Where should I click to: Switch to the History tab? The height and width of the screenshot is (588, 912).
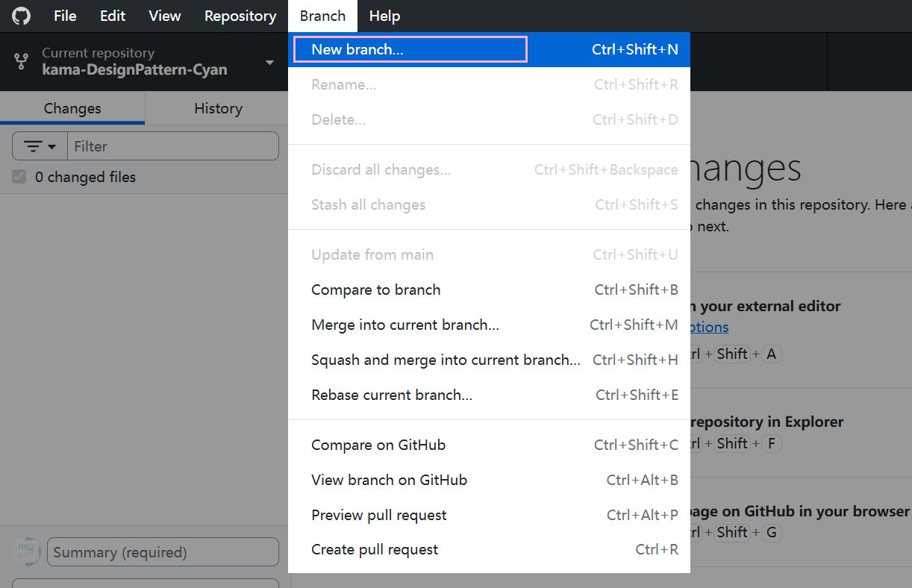[x=218, y=108]
